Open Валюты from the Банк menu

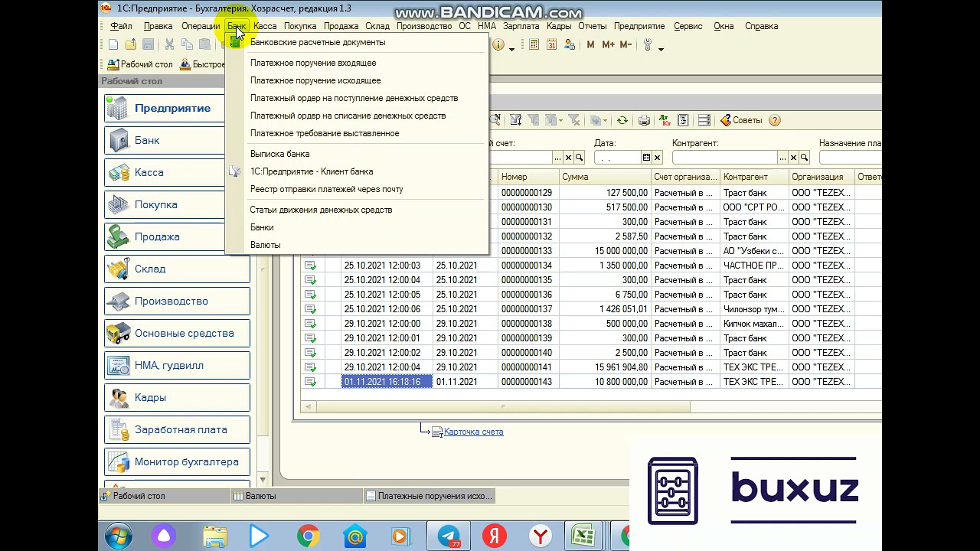265,245
